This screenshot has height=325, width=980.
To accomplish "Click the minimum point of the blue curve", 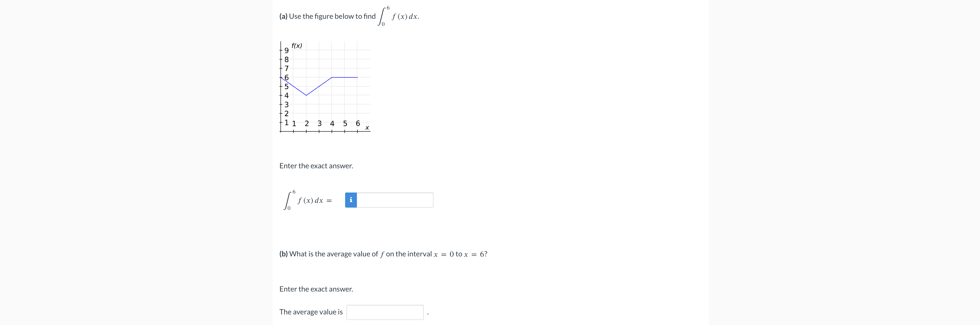I will click(x=306, y=95).
